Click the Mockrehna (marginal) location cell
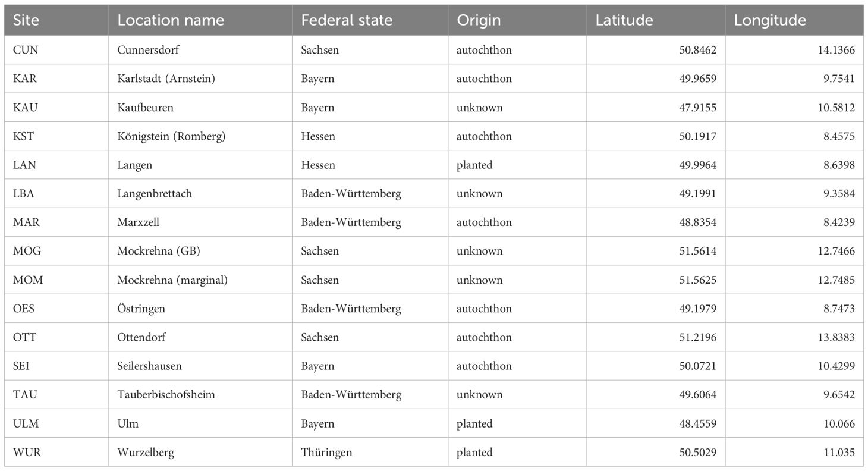The width and height of the screenshot is (868, 471). pos(172,280)
